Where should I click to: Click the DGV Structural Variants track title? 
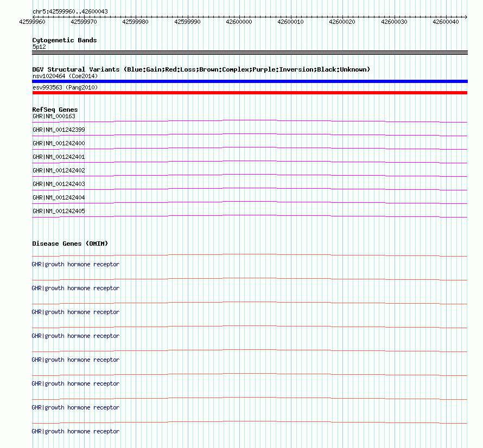coord(201,69)
